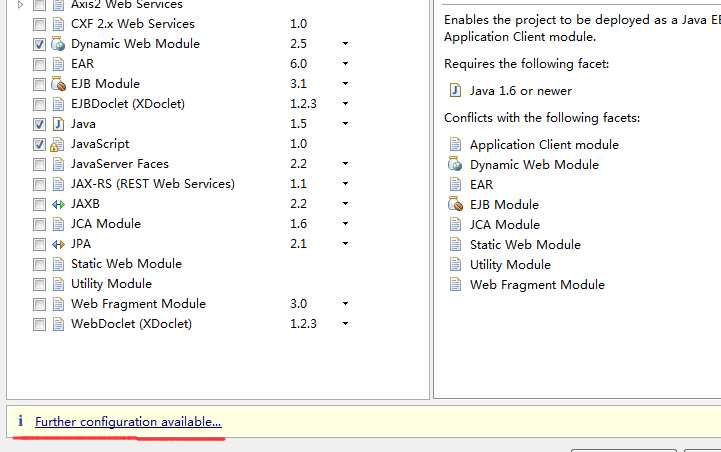
Task: Click the EJB Module icon in conflicts list
Action: [x=455, y=204]
